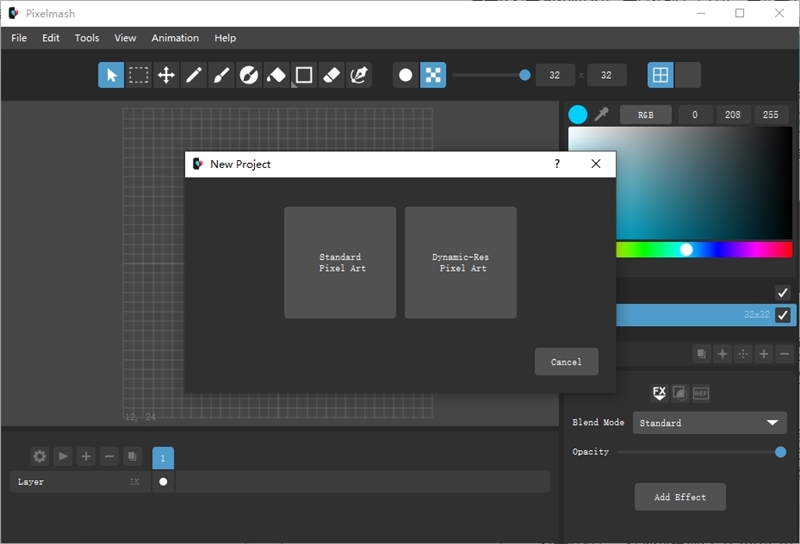The width and height of the screenshot is (800, 544).
Task: Pick a color with the eyedropper
Action: click(x=602, y=114)
